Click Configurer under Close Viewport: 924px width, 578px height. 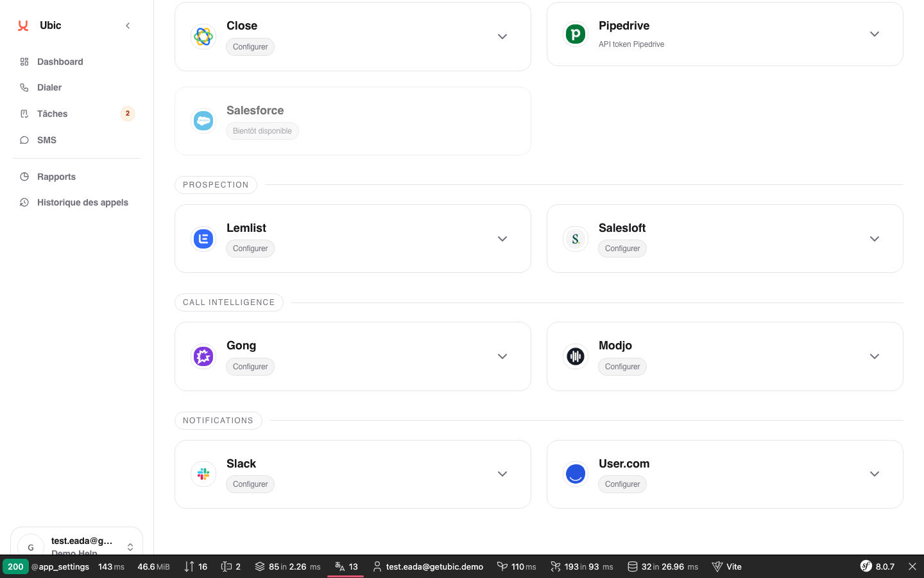[x=250, y=47]
